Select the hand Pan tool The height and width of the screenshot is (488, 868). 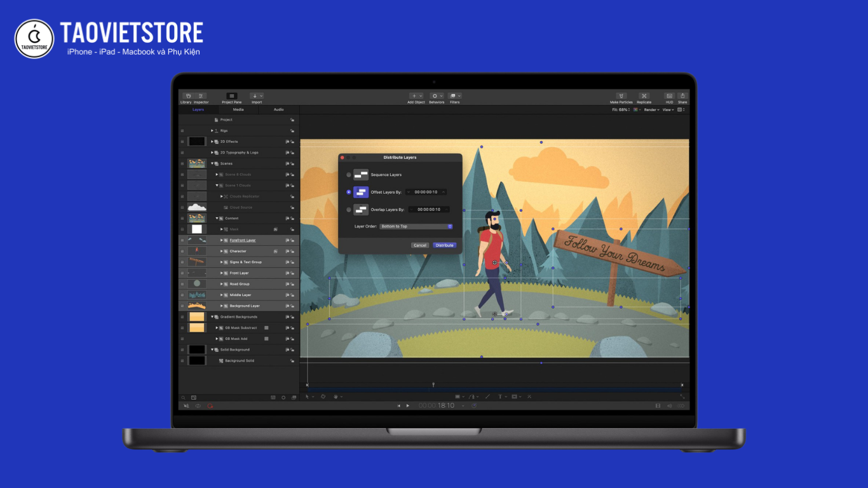coord(337,396)
